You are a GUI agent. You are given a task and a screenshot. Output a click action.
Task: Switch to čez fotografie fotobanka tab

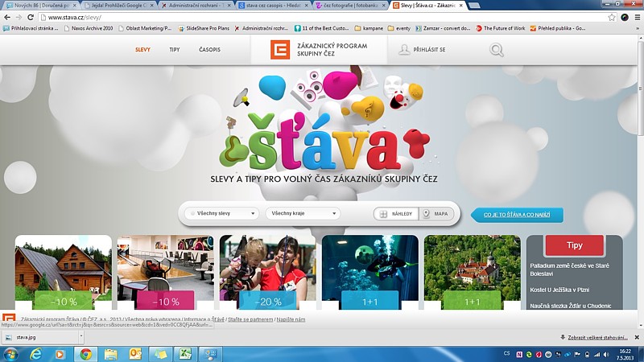click(350, 6)
